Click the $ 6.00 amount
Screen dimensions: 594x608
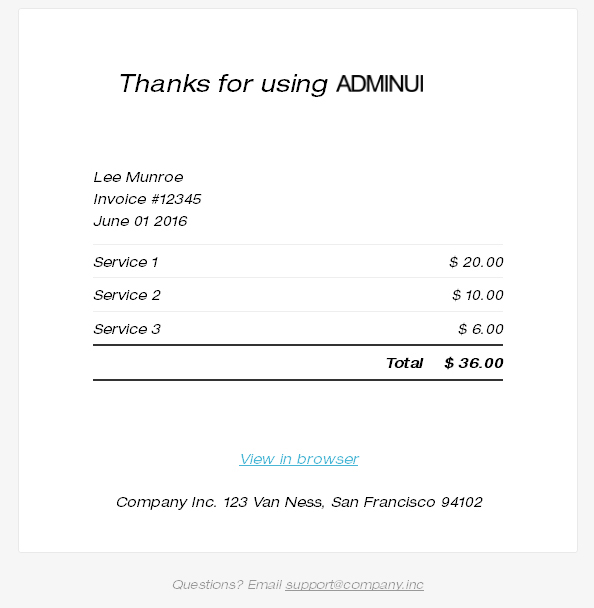tap(481, 329)
